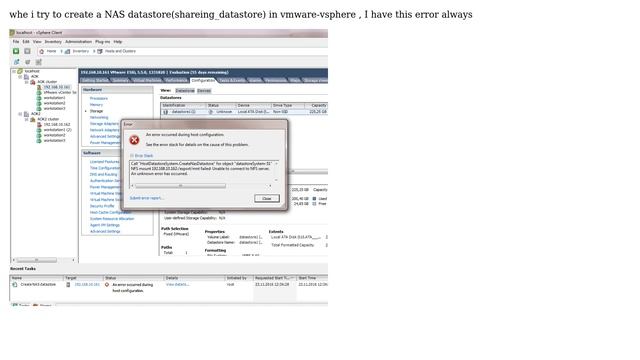Switch to the Getting Started tab
This screenshot has height=360, width=640.
pos(95,80)
